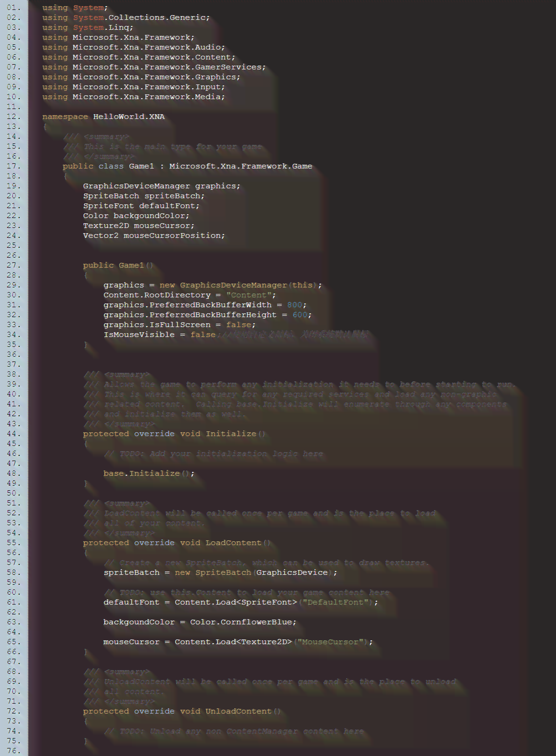Click 'base.Initialize();' statement
Viewport: 556px width, 756px height.
pos(149,473)
